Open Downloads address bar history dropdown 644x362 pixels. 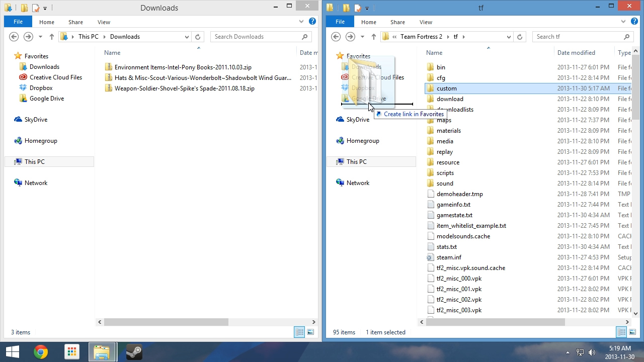pos(187,37)
